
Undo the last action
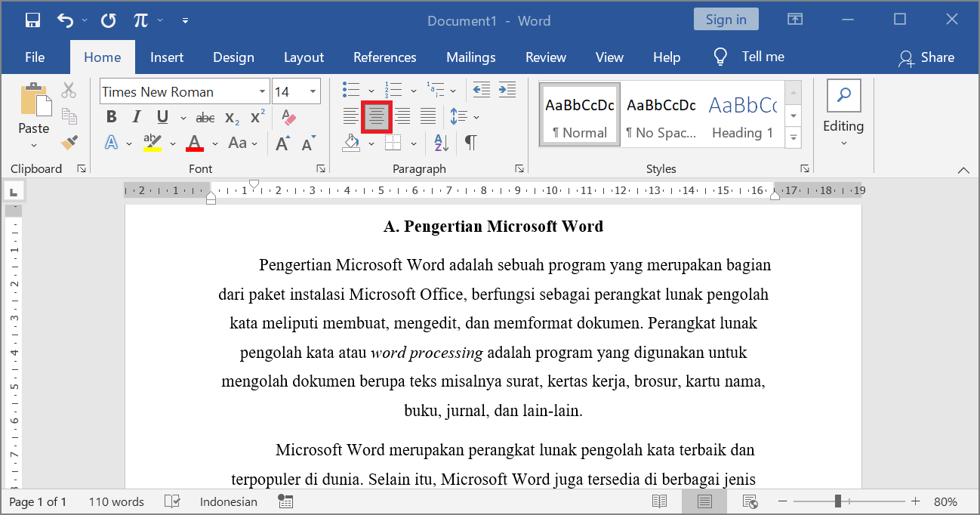[x=66, y=20]
